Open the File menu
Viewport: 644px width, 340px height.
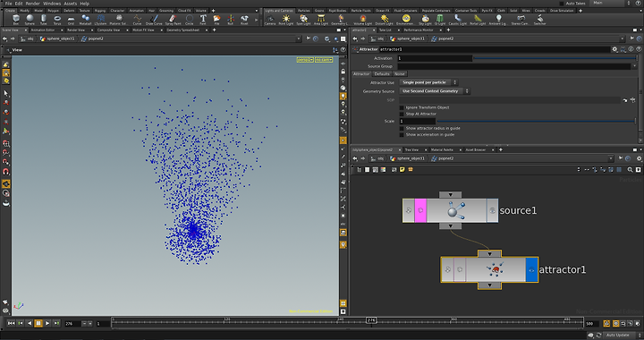pos(8,4)
